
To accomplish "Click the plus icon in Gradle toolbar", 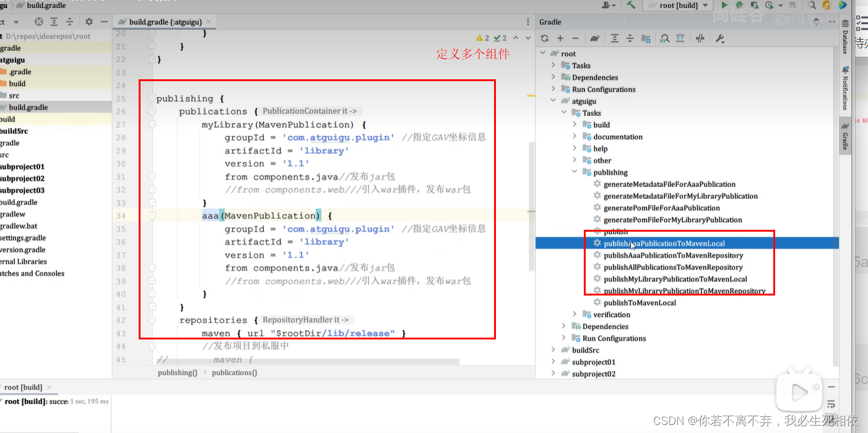I will (x=560, y=38).
